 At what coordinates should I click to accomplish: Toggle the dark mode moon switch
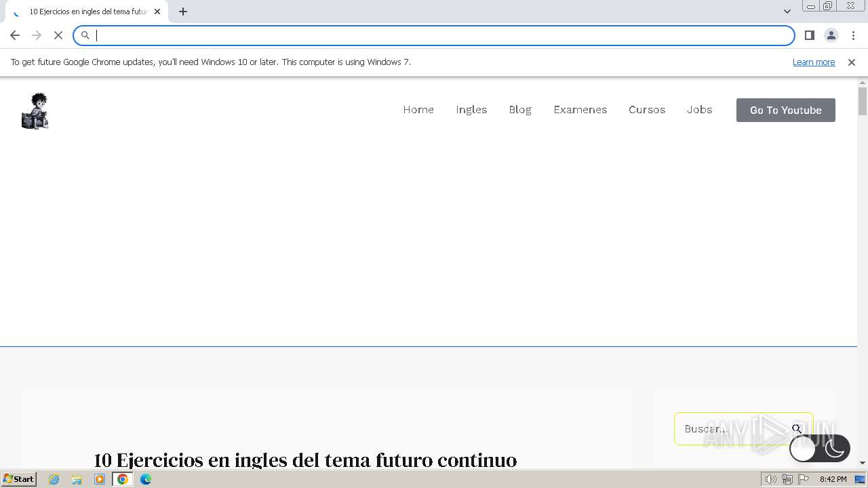pyautogui.click(x=820, y=449)
